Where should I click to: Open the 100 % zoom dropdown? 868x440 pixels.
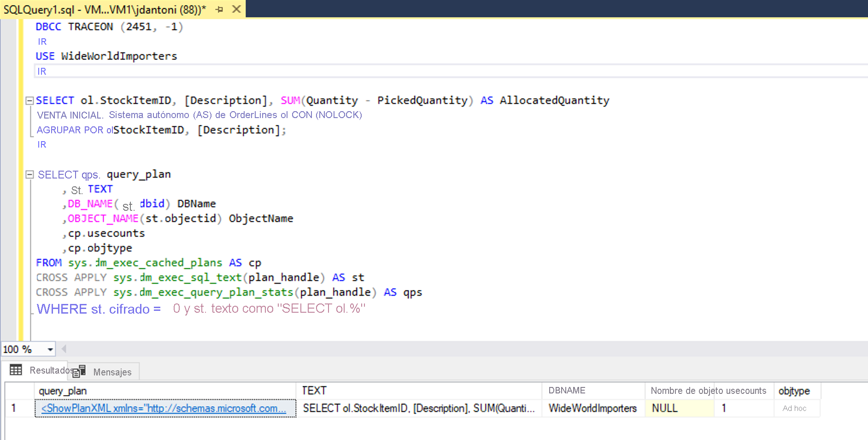tap(50, 350)
